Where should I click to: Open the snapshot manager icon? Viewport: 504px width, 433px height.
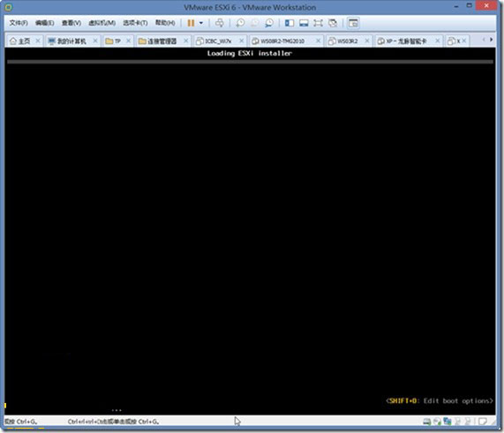click(269, 23)
